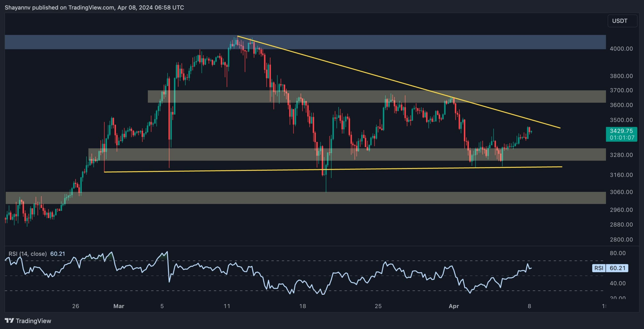This screenshot has height=329, width=644.
Task: Click the Shayannv published on TradingView.com header text
Action: pyautogui.click(x=94, y=8)
